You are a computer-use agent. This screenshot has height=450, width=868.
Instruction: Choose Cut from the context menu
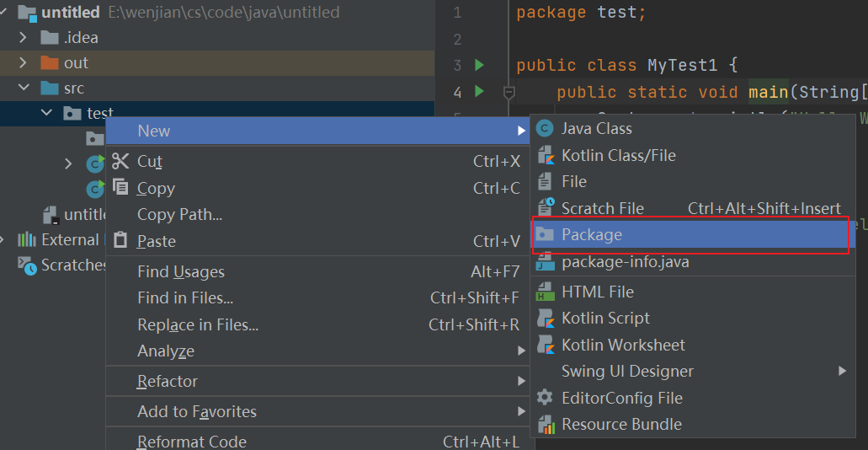pos(317,161)
